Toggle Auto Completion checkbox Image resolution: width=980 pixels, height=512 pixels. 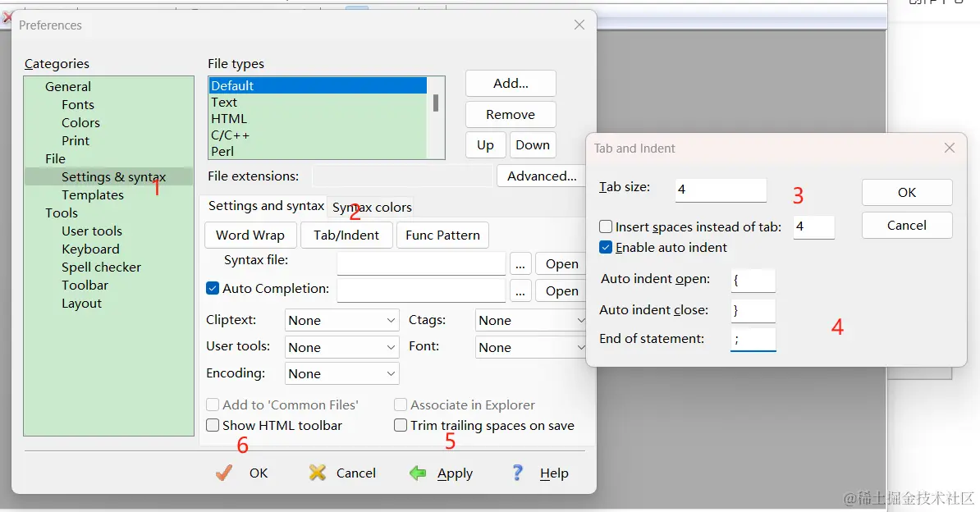pos(213,288)
